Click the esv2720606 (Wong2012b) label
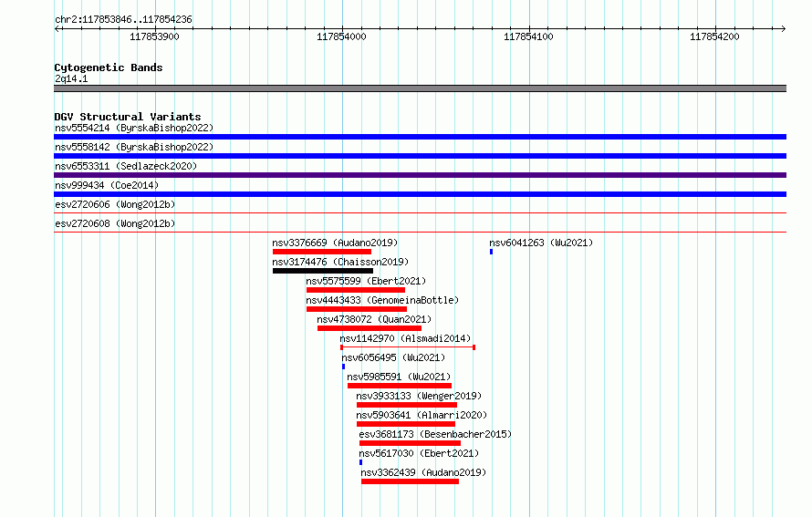The image size is (812, 517). (x=115, y=204)
